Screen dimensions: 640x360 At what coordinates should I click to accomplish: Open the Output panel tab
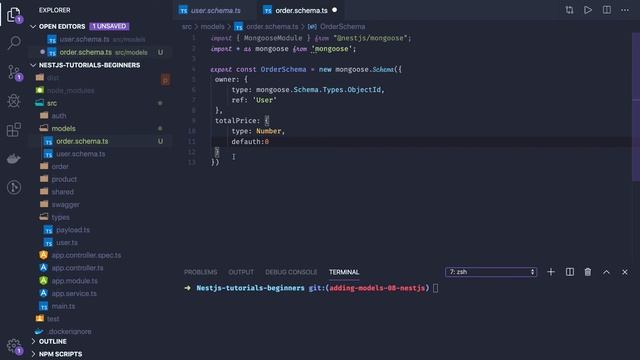(x=241, y=272)
